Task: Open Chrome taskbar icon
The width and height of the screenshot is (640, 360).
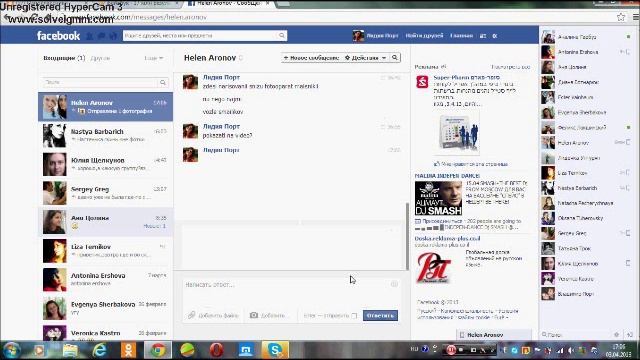Action: click(x=158, y=350)
